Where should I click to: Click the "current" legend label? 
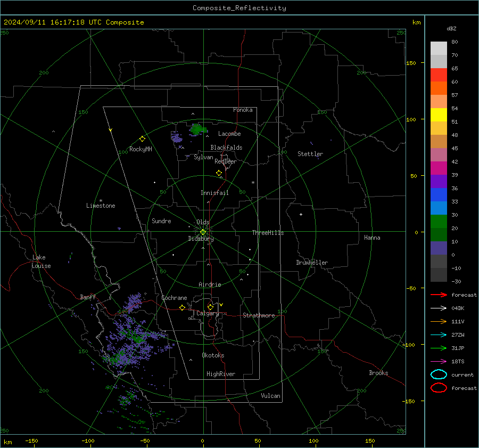coord(463,374)
